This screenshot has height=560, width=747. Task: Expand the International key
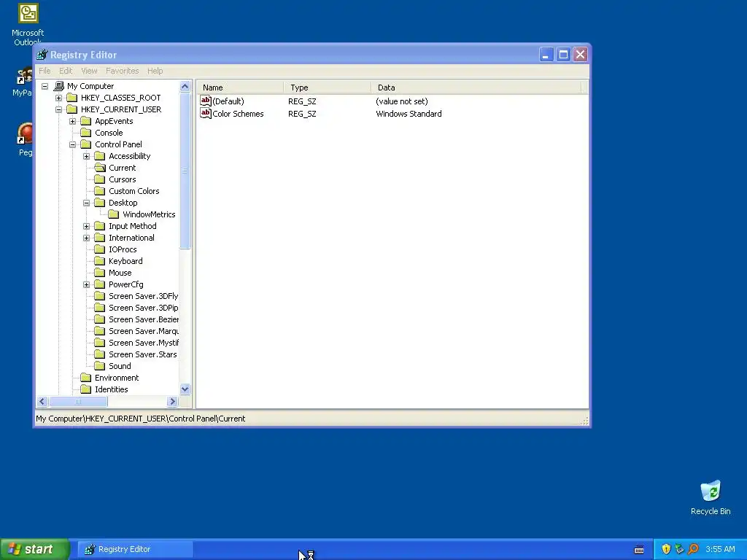86,238
